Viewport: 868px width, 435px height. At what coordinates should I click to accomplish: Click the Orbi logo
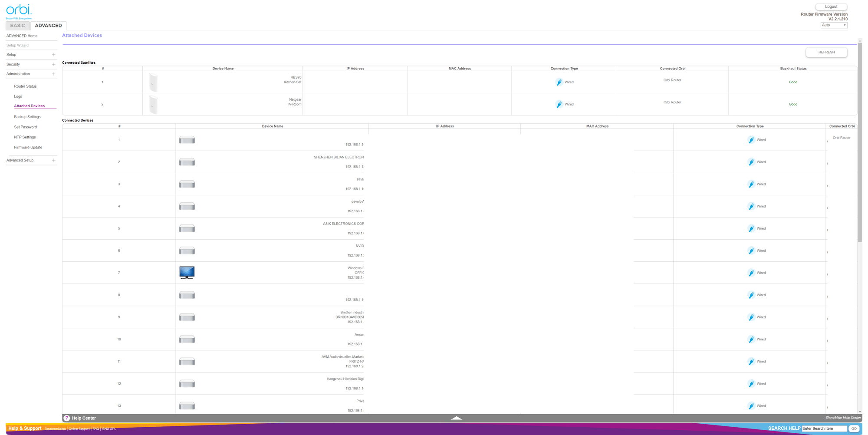coord(19,11)
